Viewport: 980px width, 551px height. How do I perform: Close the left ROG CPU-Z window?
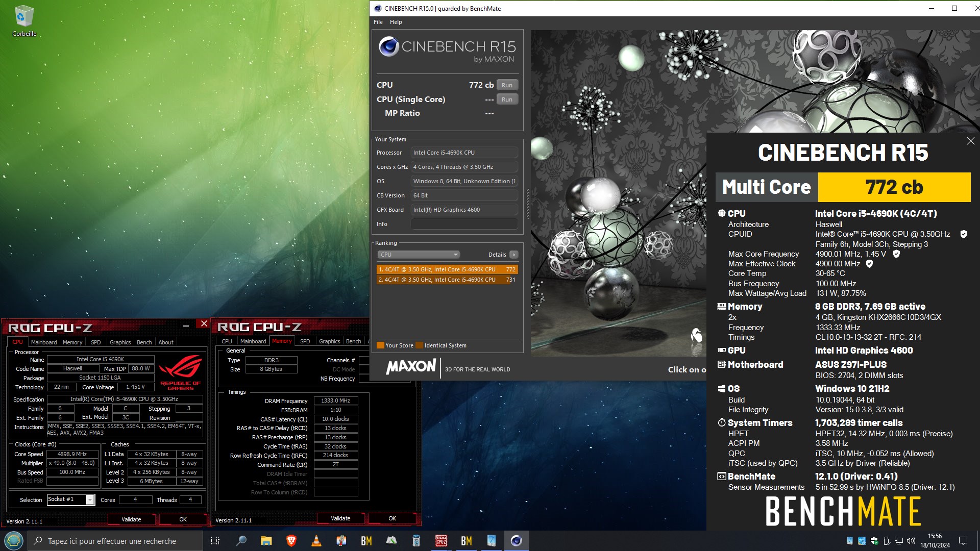(x=204, y=323)
